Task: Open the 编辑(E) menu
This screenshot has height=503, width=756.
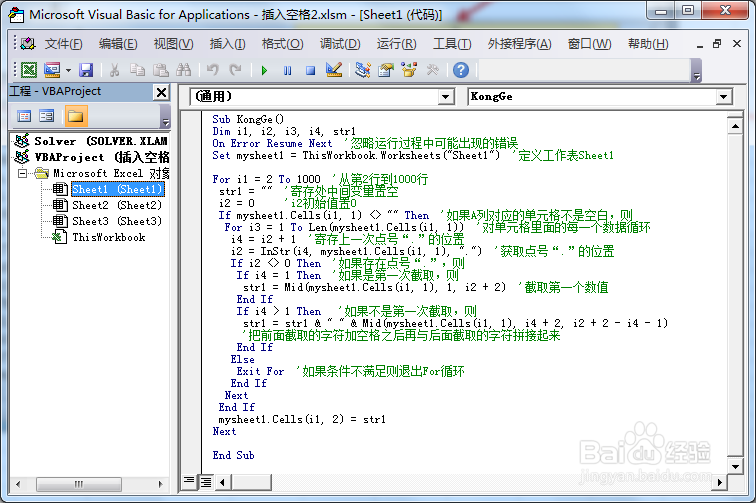Action: 118,44
